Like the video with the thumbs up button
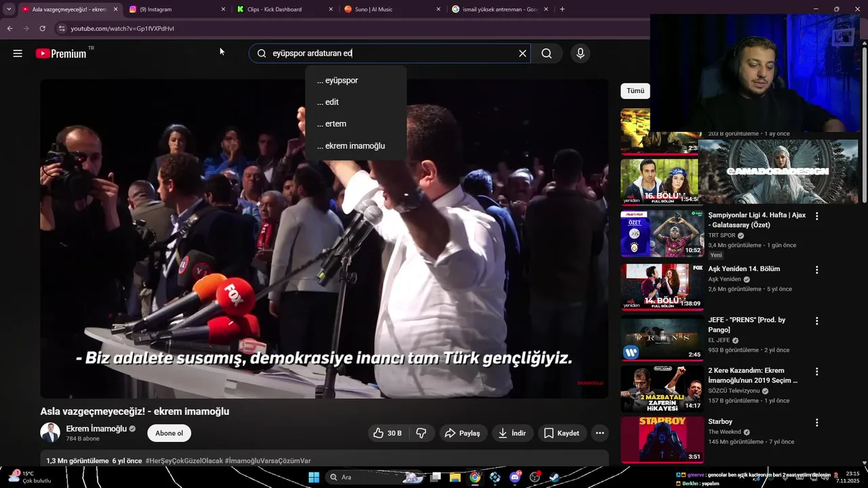 click(388, 433)
